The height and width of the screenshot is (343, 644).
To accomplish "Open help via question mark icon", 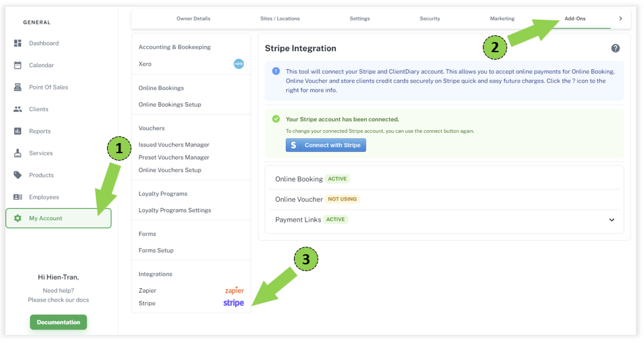I will 615,48.
